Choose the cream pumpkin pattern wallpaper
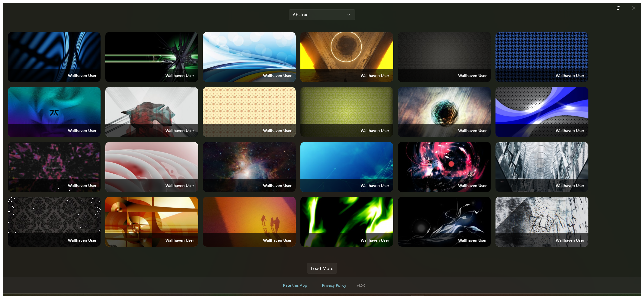This screenshot has width=644, height=296. 249,112
